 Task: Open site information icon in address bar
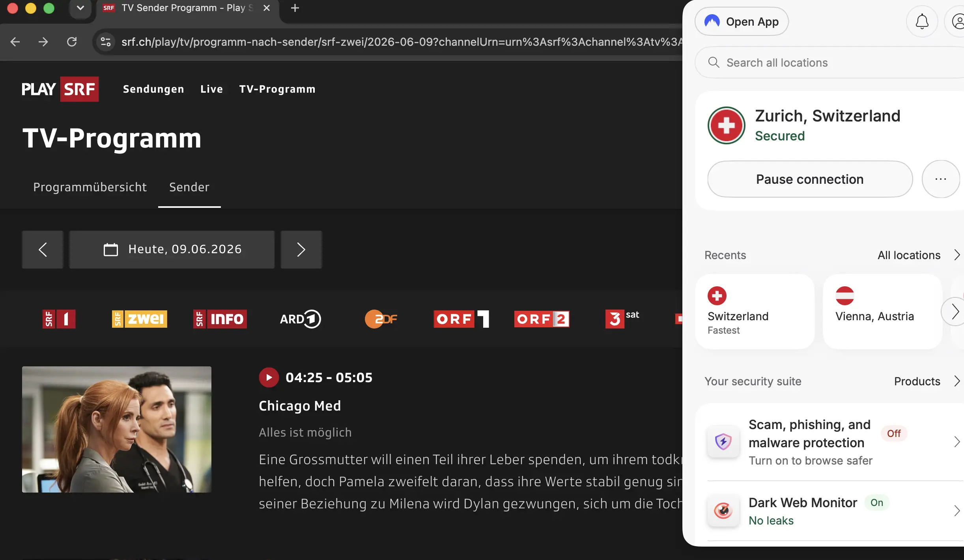point(106,42)
